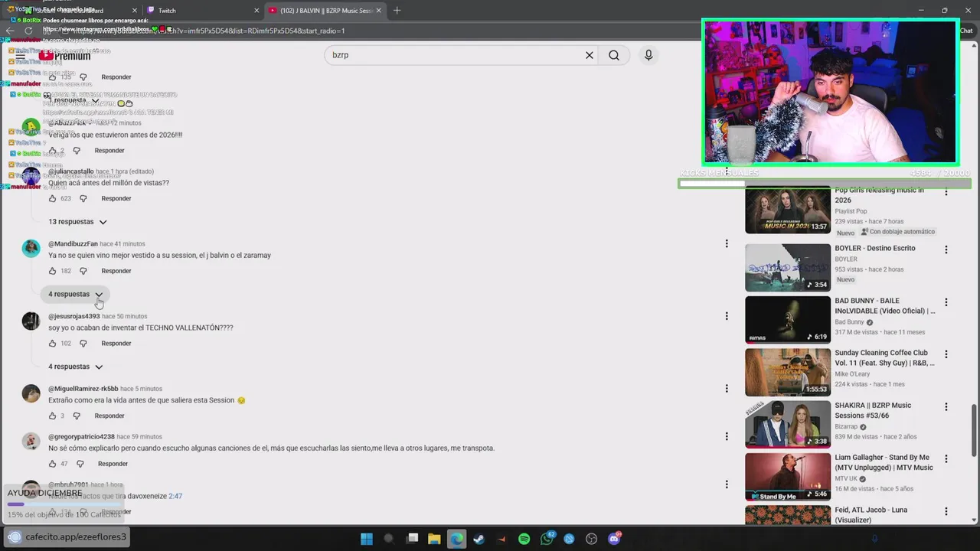Screen dimensions: 980x551
Task: Open the BOYLER Destino Escrito thumbnail
Action: (788, 267)
